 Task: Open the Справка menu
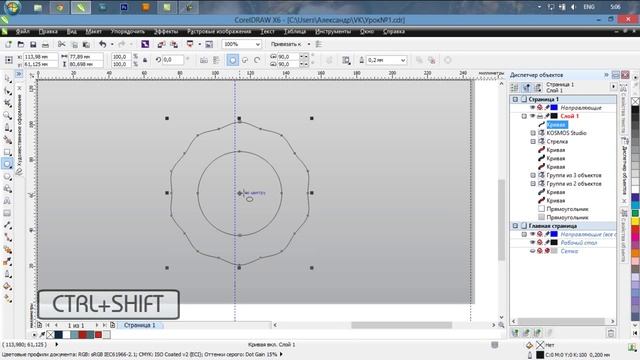coord(394,31)
